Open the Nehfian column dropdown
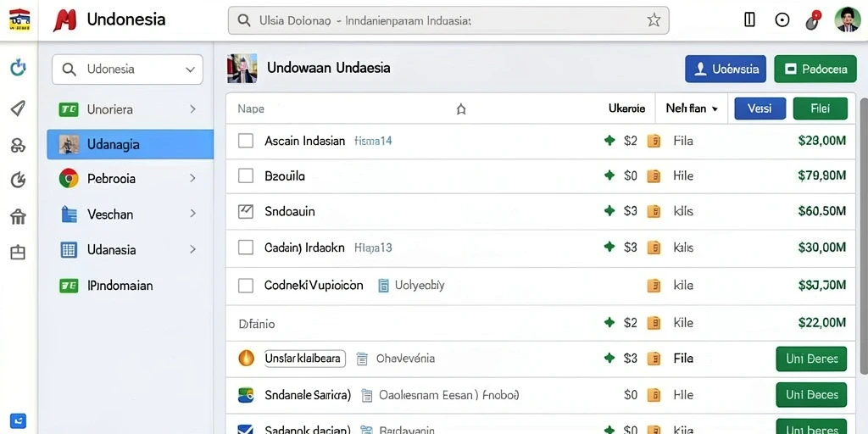868x434 pixels. coord(692,108)
